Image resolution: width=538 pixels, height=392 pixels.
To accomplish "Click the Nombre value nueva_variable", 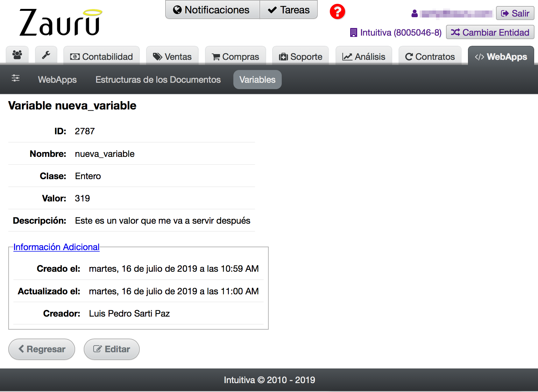I will tap(105, 154).
